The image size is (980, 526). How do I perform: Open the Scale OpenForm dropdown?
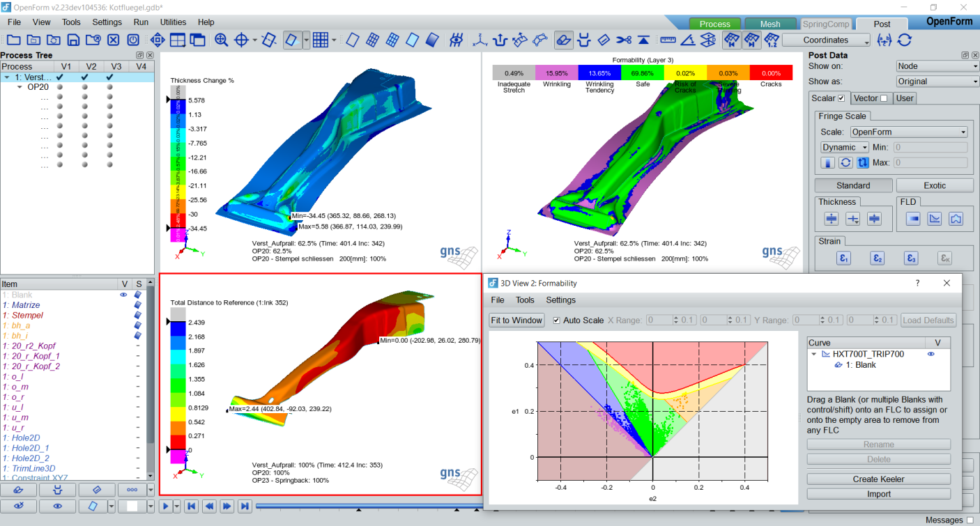click(908, 132)
